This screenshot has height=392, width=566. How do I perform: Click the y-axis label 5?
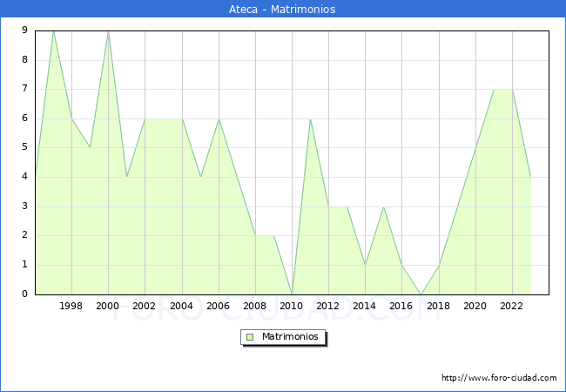[x=24, y=147]
